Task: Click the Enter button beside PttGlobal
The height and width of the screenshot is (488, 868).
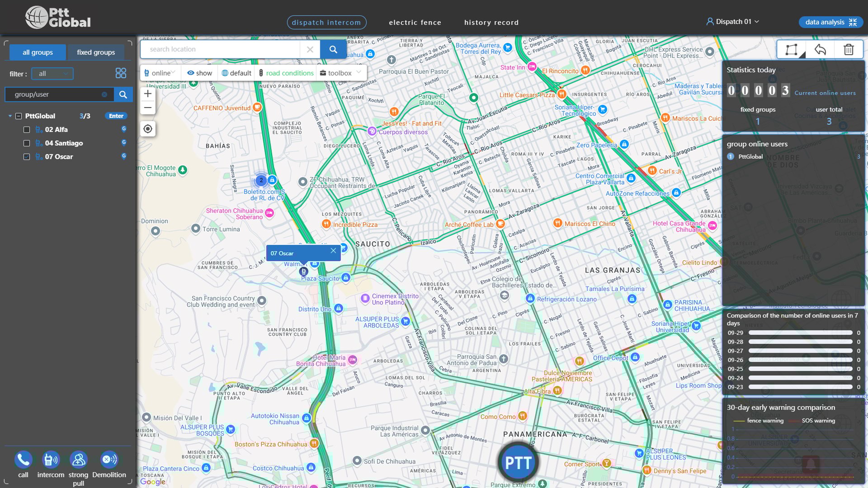Action: (116, 116)
